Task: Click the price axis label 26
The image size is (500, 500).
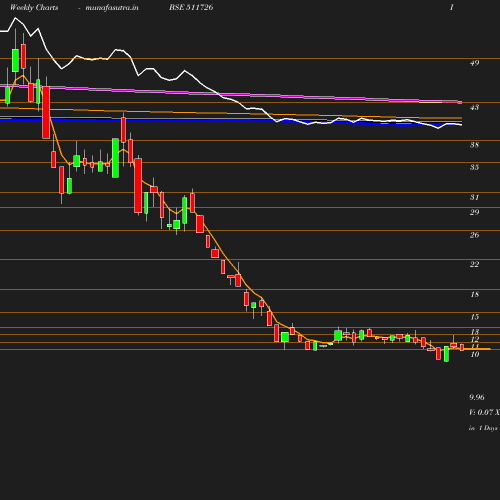Action: pos(474,235)
